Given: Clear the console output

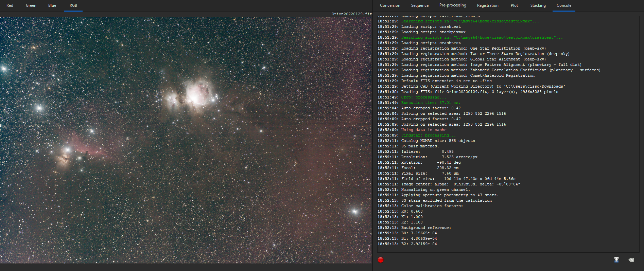Looking at the screenshot, I should 631,260.
